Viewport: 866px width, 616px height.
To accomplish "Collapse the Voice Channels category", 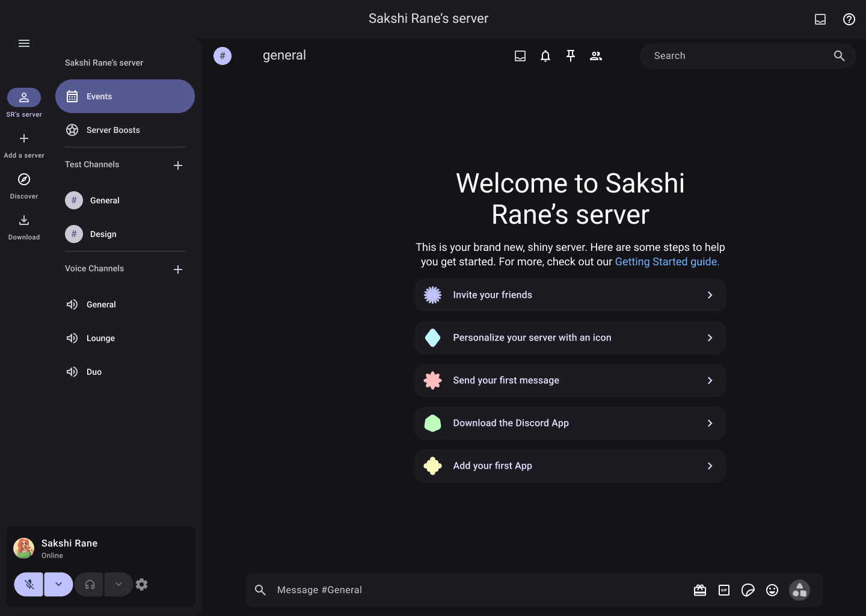I will pyautogui.click(x=94, y=269).
